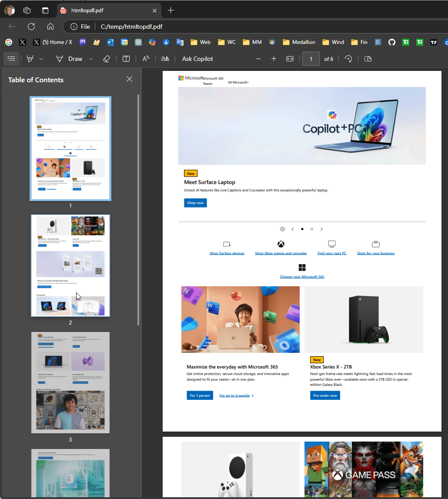This screenshot has width=448, height=499.
Task: Rotate the PDF page
Action: (348, 59)
